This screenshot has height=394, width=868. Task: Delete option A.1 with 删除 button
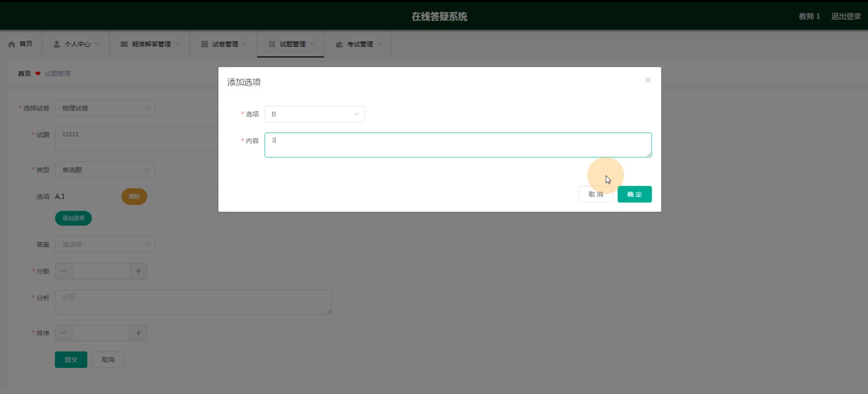point(134,196)
